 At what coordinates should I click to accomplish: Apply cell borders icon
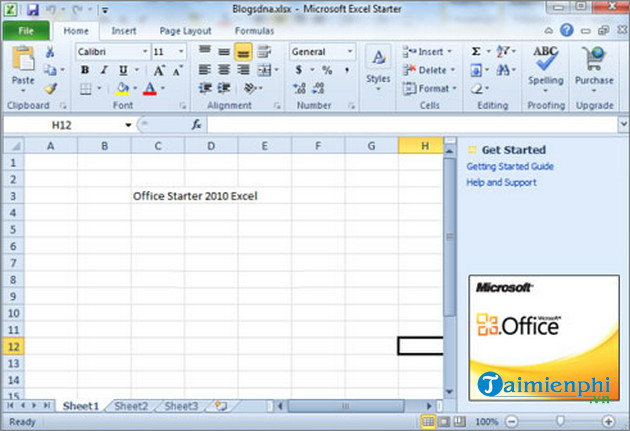tap(86, 88)
